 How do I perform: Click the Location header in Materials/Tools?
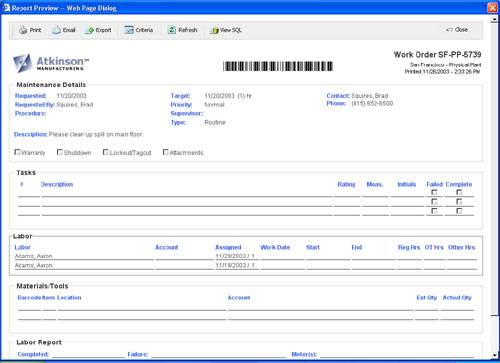point(69,298)
